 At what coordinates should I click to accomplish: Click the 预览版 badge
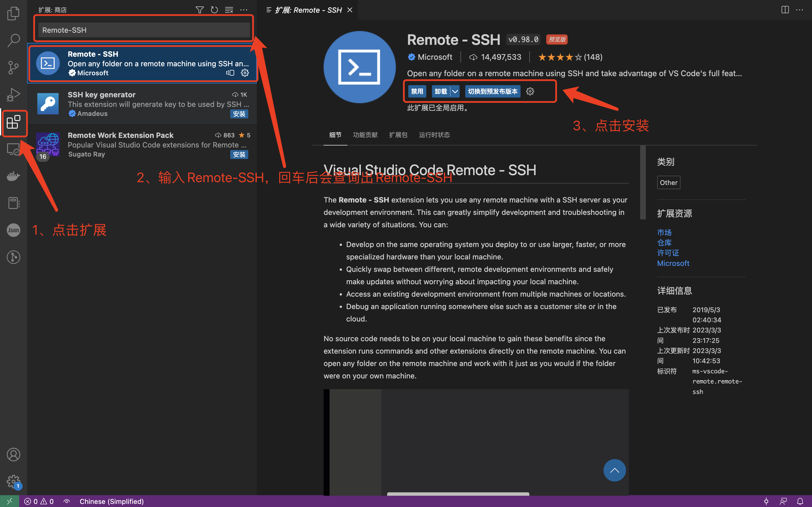557,39
